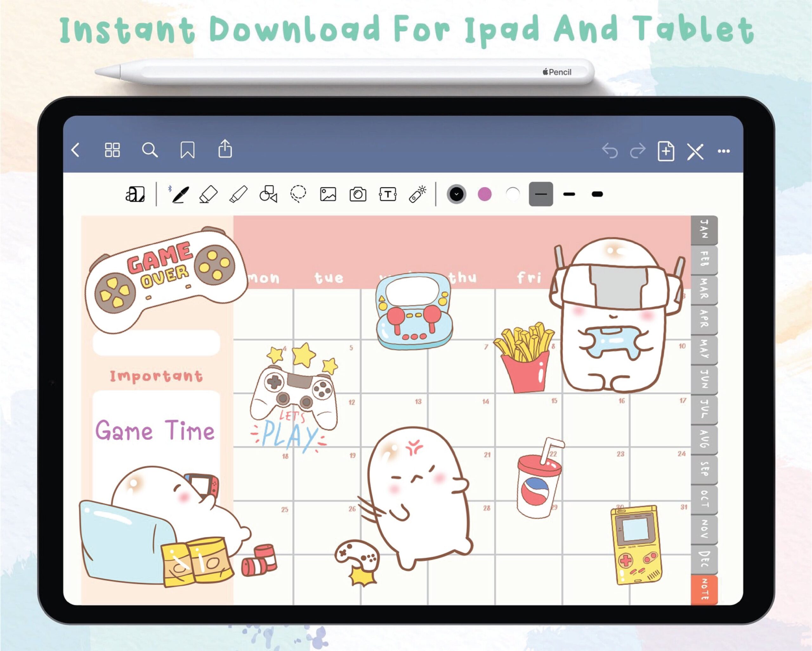Tap the calendar cell numbered 19
This screenshot has height=651, width=812.
coord(327,475)
